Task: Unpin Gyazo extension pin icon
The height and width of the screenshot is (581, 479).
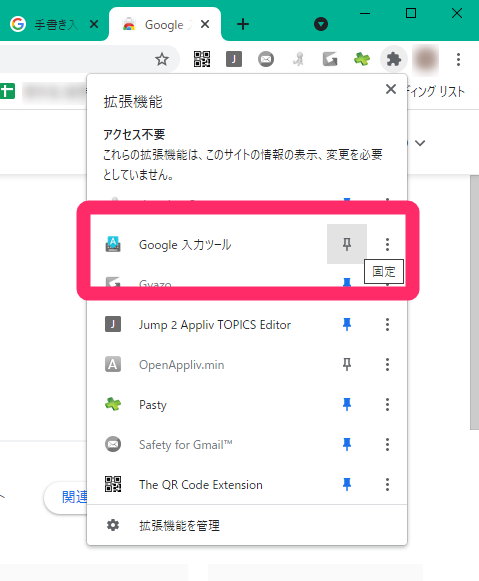Action: tap(347, 283)
